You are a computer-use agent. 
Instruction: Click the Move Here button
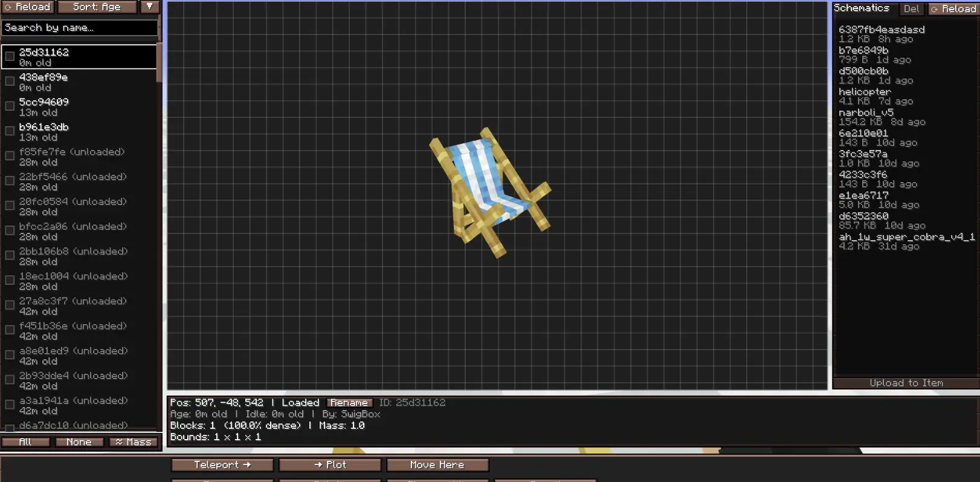(437, 464)
